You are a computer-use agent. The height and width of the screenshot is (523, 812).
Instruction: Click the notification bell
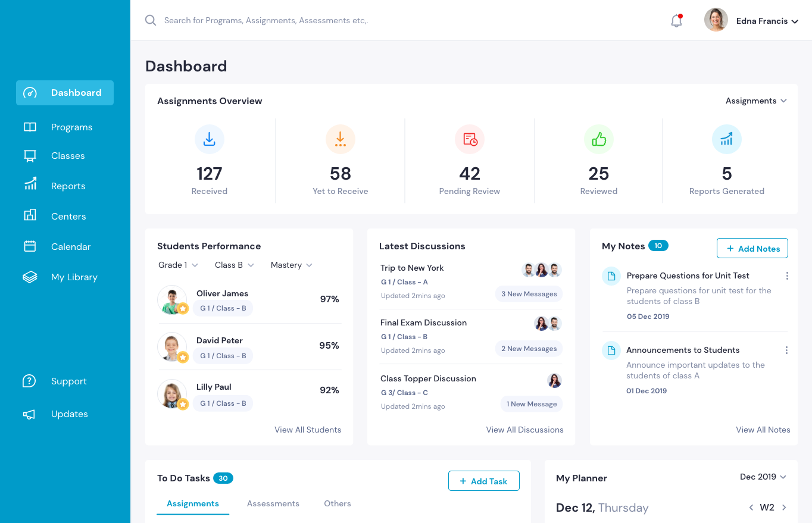(x=676, y=20)
